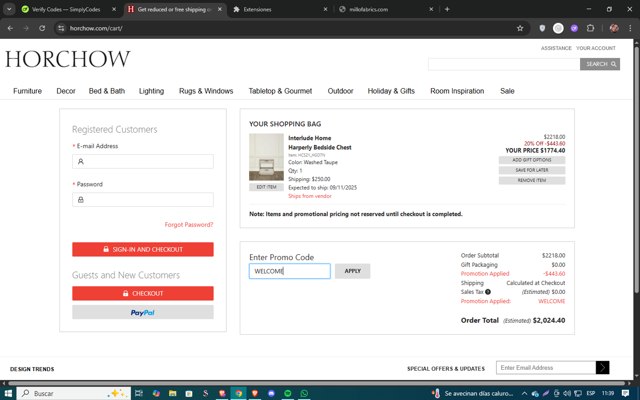Click the browser profile avatar
640x400 pixels.
tap(614, 28)
